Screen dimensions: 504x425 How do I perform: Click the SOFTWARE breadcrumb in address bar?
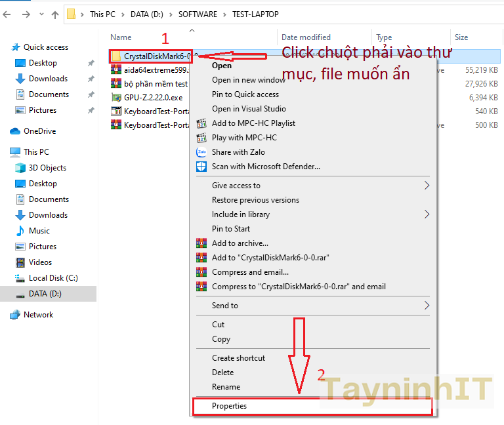click(198, 14)
